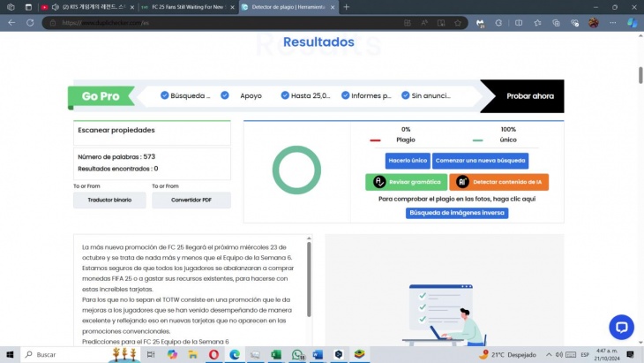Click the Informes p... feature label
This screenshot has width=644, height=363.
tap(371, 95)
